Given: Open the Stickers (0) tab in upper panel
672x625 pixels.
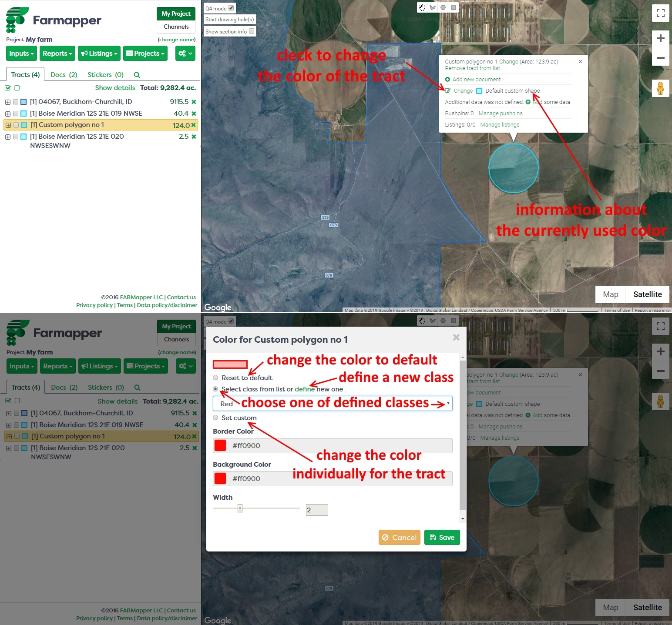Looking at the screenshot, I should pyautogui.click(x=105, y=75).
